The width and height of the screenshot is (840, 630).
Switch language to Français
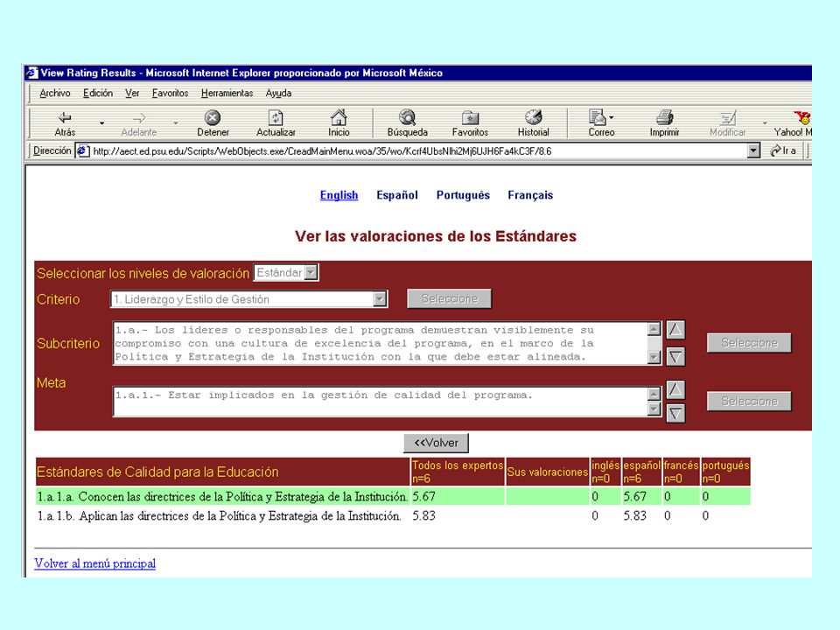click(530, 195)
